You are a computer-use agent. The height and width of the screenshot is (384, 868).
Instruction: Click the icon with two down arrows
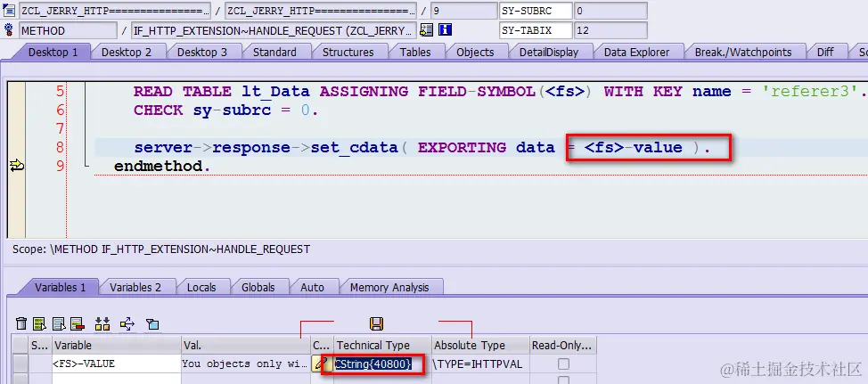click(102, 323)
